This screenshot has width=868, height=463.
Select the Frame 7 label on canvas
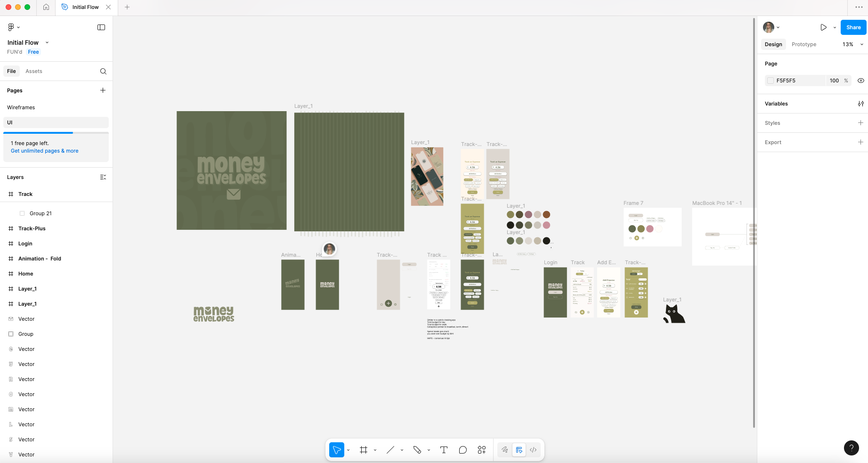tap(633, 203)
